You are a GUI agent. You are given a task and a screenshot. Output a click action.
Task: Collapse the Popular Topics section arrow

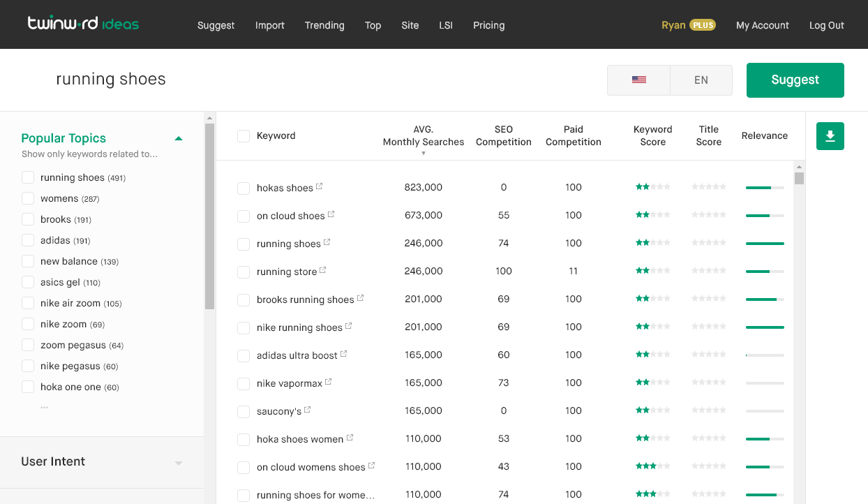pos(179,138)
